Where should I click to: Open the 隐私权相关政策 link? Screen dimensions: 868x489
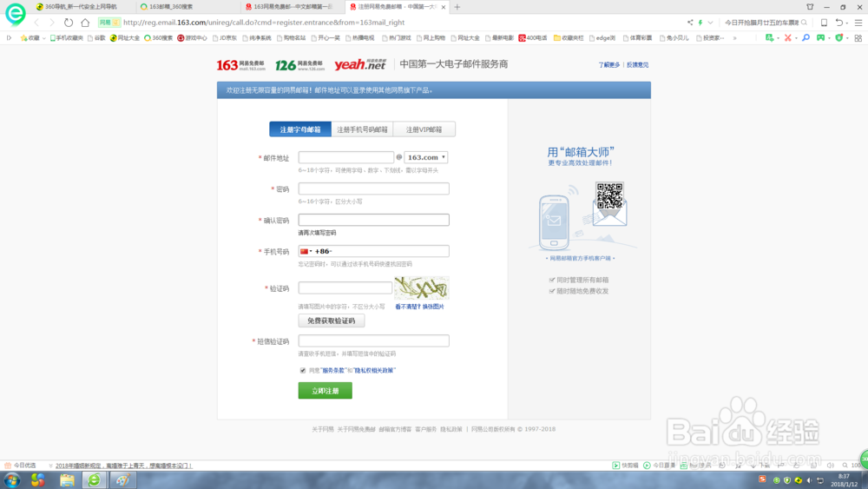coord(374,371)
